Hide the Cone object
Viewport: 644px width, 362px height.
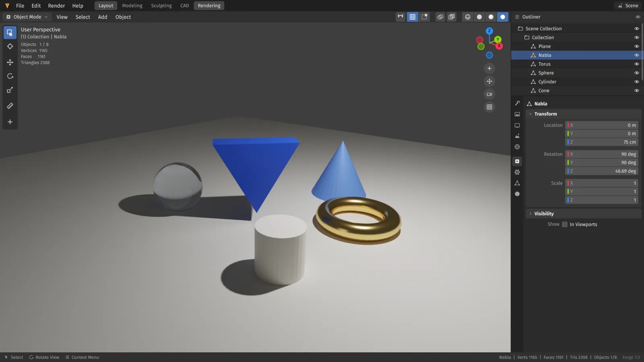tap(637, 90)
